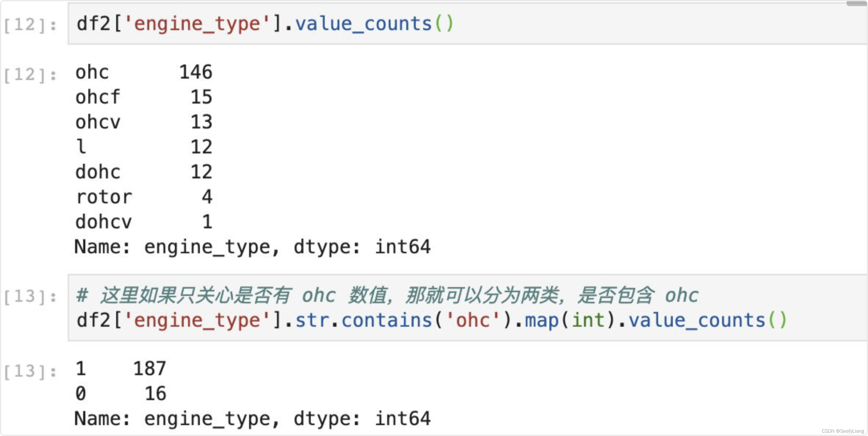Click the 'l 12' output row
Viewport: 868px width, 436px height.
[x=144, y=147]
